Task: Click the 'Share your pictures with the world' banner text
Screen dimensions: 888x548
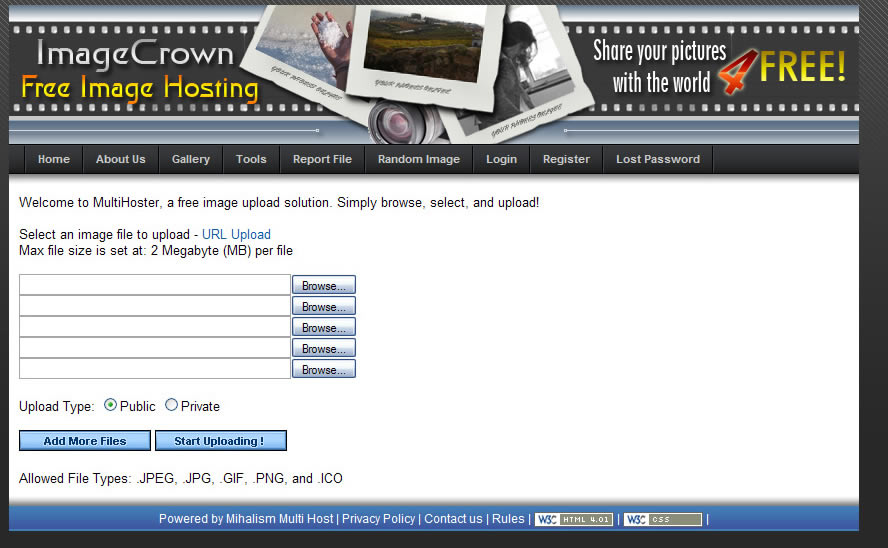Action: [660, 67]
